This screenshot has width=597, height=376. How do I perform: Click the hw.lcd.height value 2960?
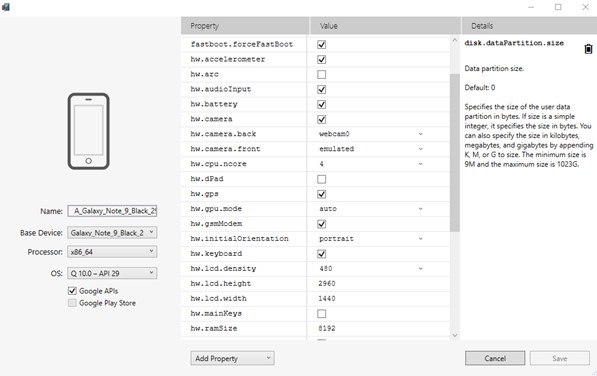(327, 284)
